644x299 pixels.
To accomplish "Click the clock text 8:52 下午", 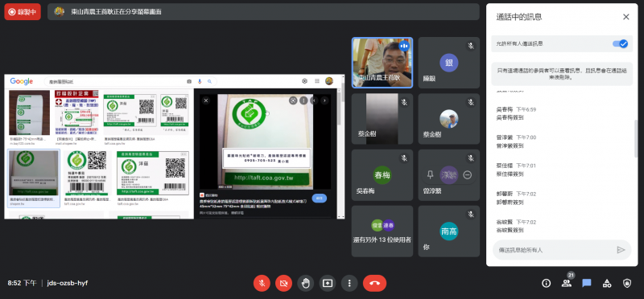I will tap(23, 283).
